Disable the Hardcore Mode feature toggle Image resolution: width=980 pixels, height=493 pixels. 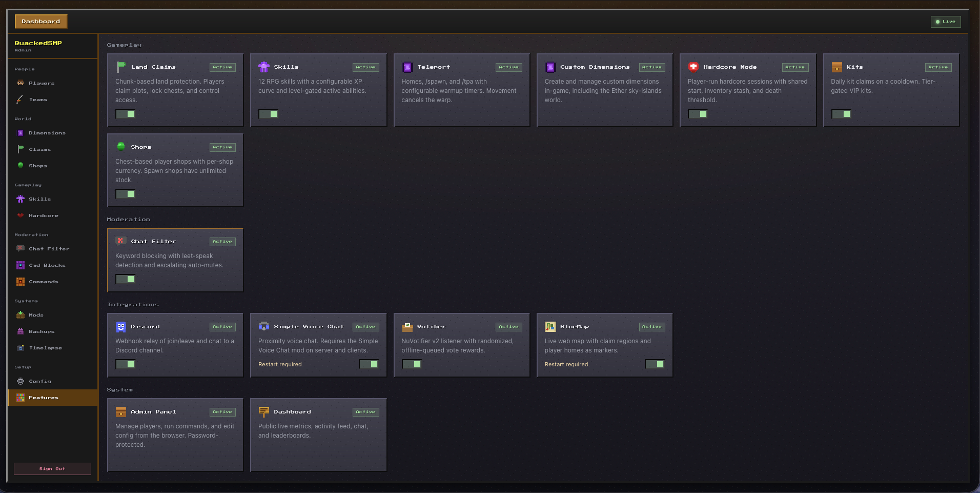[698, 114]
